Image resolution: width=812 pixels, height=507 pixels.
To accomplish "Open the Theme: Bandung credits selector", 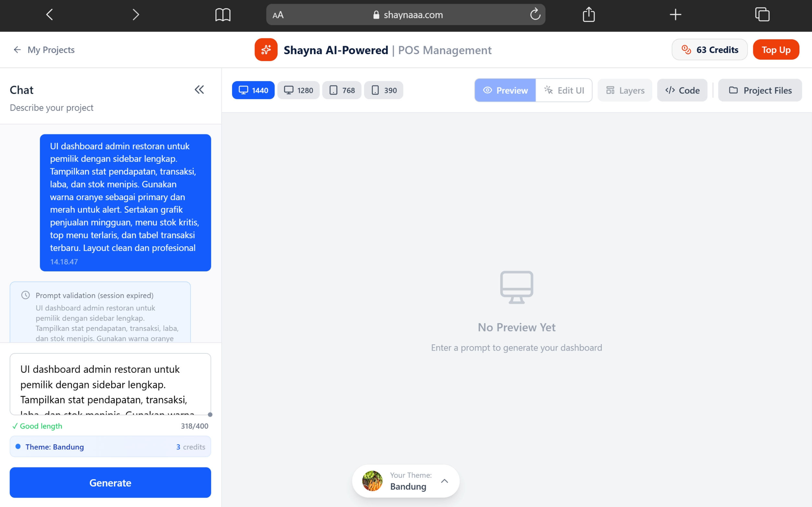I will [x=110, y=447].
